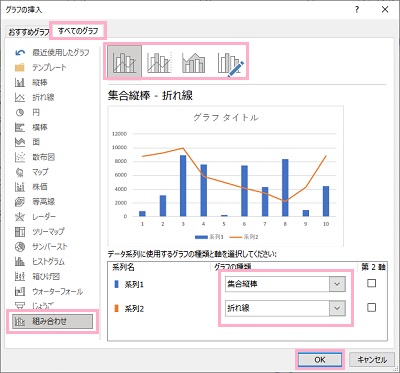Open 最近使用したグラフ category

click(x=52, y=53)
